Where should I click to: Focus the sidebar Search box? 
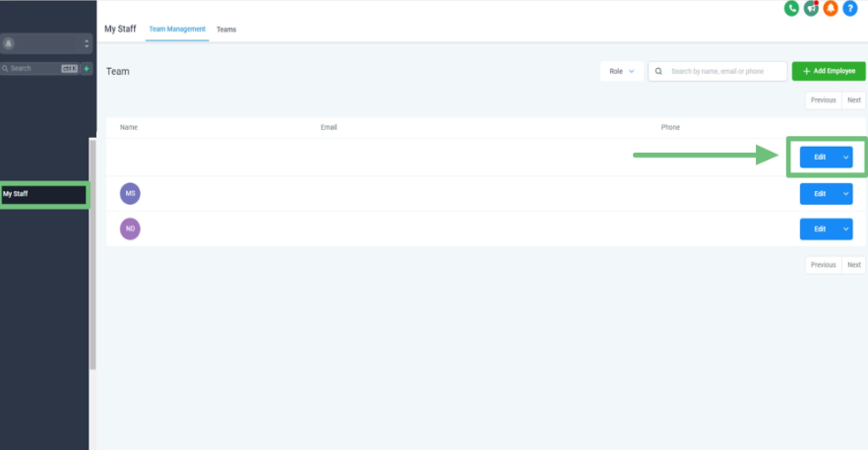pyautogui.click(x=39, y=69)
